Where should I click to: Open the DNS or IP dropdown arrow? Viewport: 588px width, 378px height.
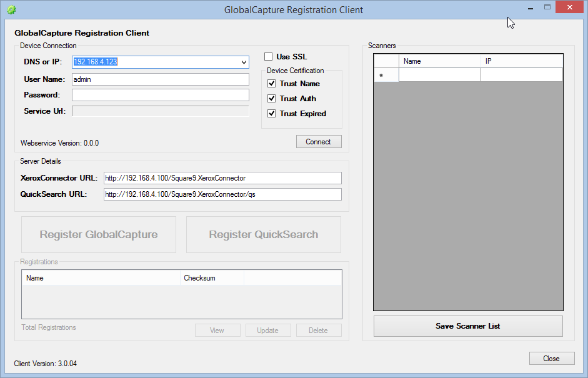click(244, 62)
